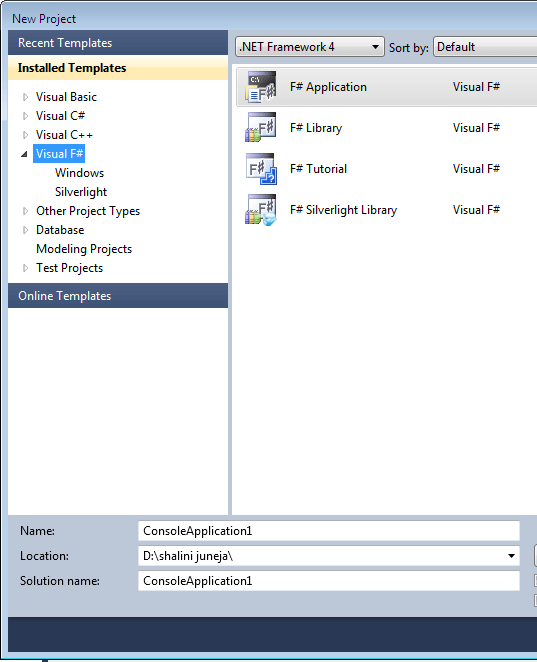This screenshot has width=537, height=662.
Task: Click inside the Name text field
Action: point(328,531)
